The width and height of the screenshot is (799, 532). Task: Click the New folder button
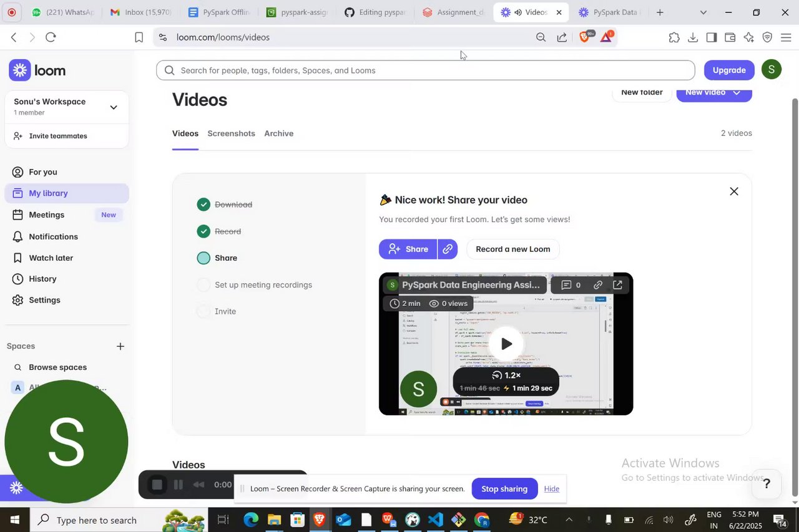click(642, 93)
